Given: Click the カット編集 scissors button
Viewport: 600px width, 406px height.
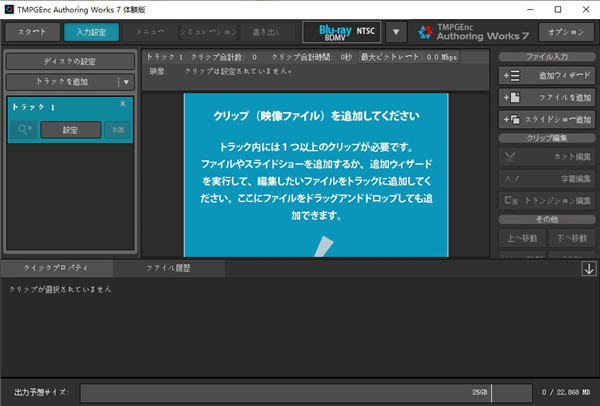Looking at the screenshot, I should tap(546, 156).
